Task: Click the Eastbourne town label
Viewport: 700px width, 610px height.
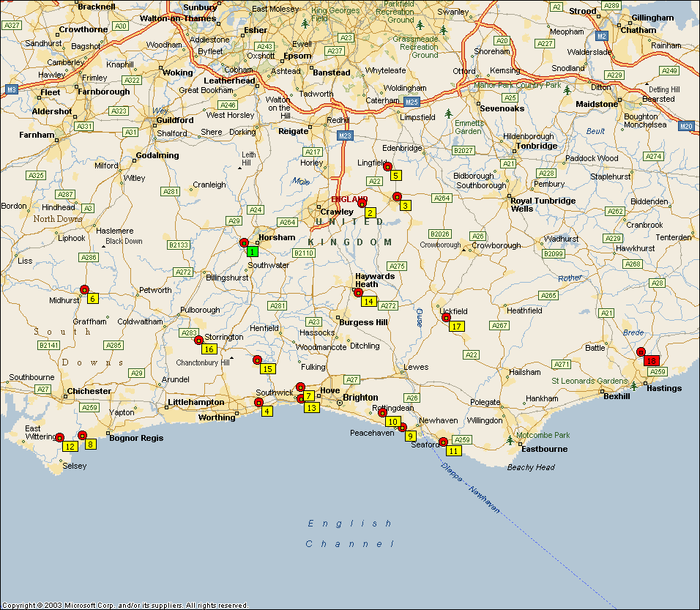Action: [x=544, y=449]
